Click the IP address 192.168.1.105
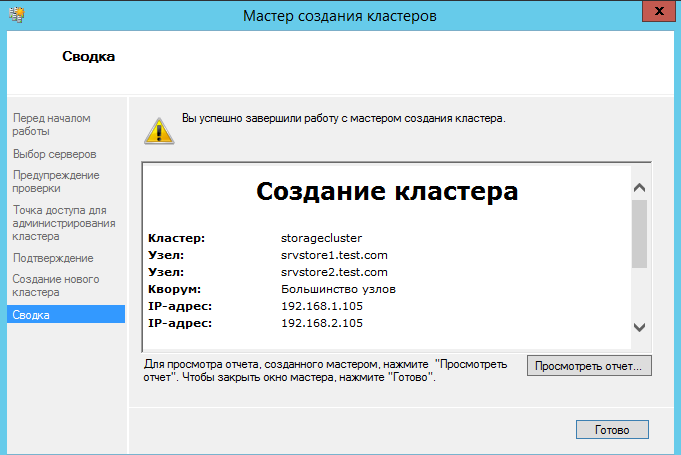This screenshot has width=681, height=455. [322, 306]
